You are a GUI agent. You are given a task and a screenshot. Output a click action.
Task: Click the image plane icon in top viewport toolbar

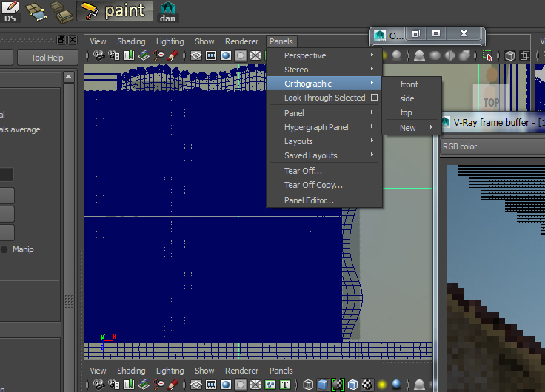(x=144, y=55)
